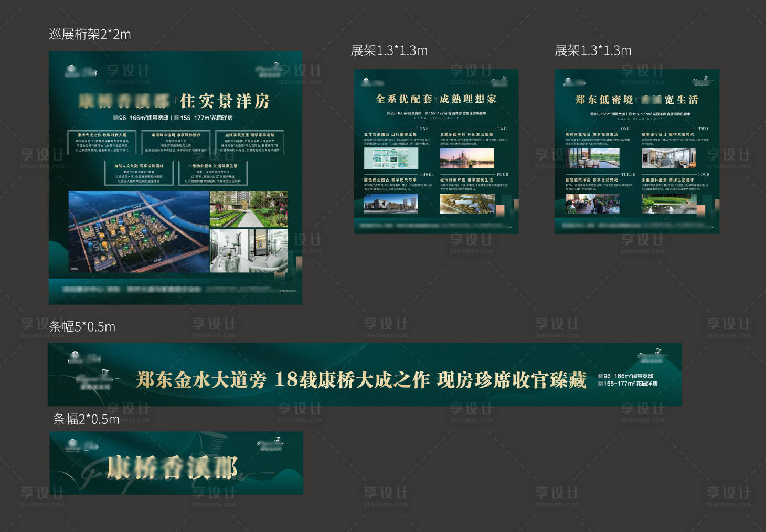The width and height of the screenshot is (766, 532).
Task: Click the "餐客通厅设计" heading
Action: [654, 135]
